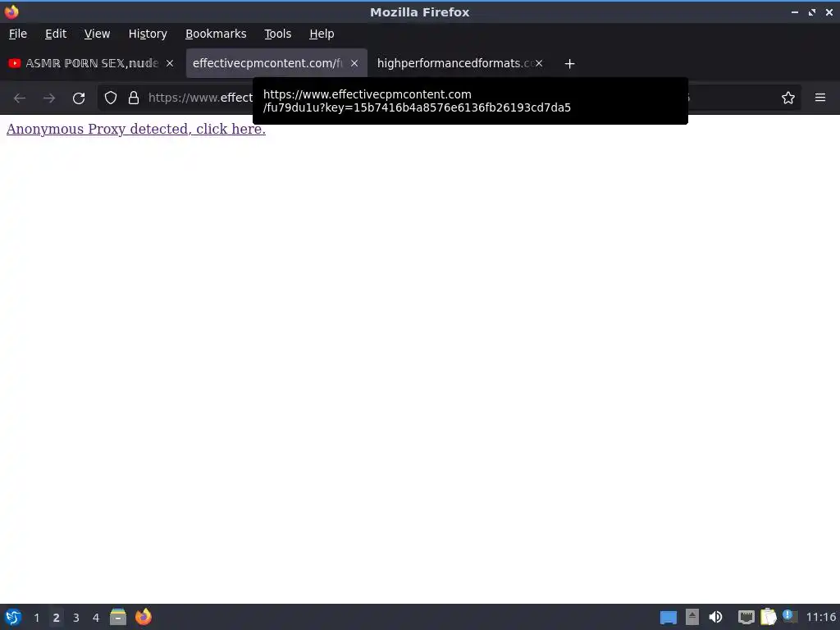The width and height of the screenshot is (840, 630).
Task: Open the Tools menu
Action: click(x=277, y=34)
